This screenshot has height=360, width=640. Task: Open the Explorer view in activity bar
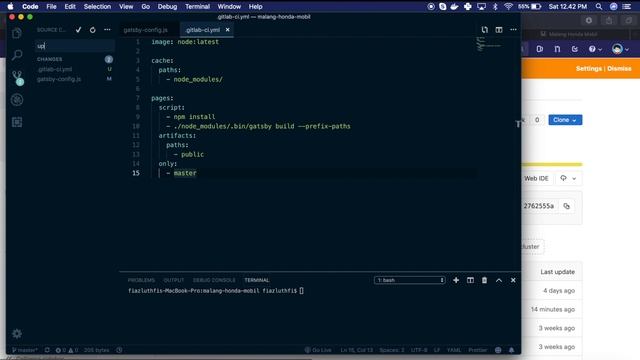[x=17, y=33]
